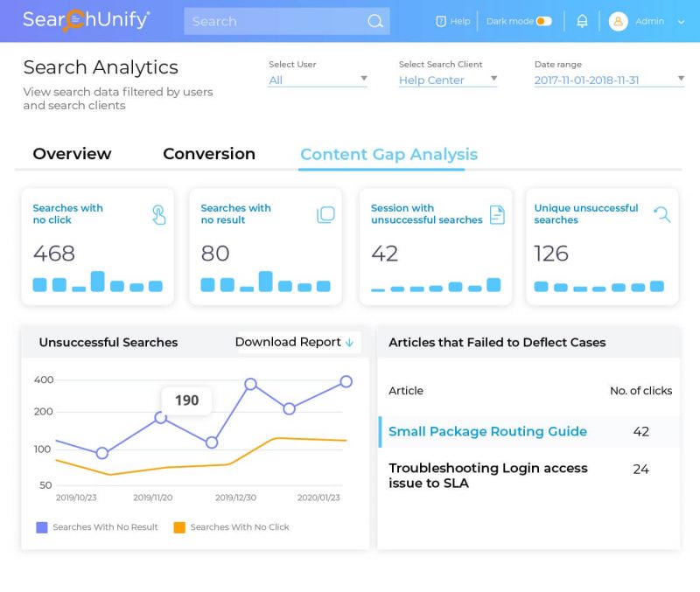Viewport: 700px width, 592px height.
Task: Open notifications bell
Action: (x=582, y=21)
